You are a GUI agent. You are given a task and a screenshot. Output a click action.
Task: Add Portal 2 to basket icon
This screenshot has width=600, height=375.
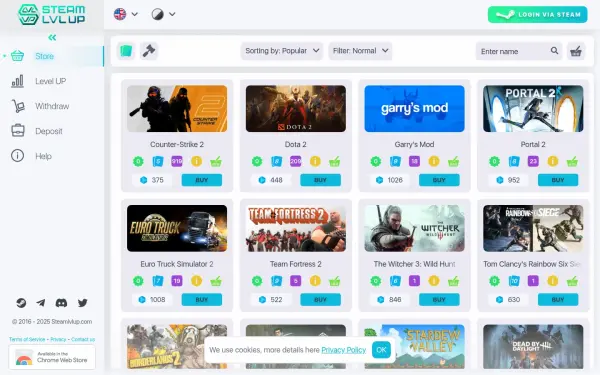(572, 161)
